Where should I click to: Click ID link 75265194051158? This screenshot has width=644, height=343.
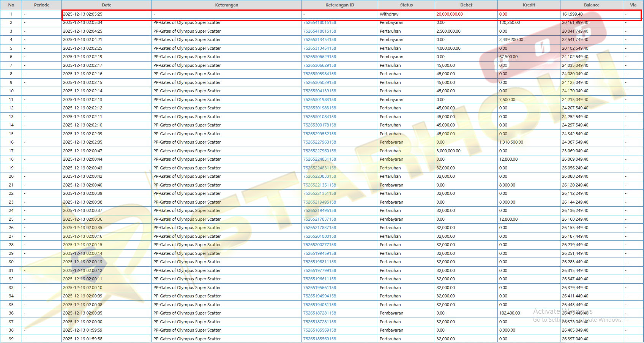click(x=319, y=305)
